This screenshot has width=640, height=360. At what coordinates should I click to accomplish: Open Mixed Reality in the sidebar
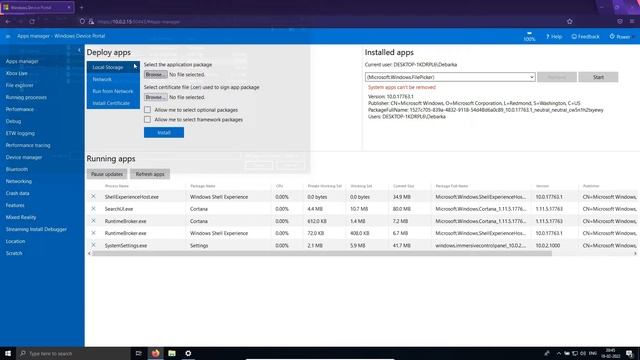21,218
